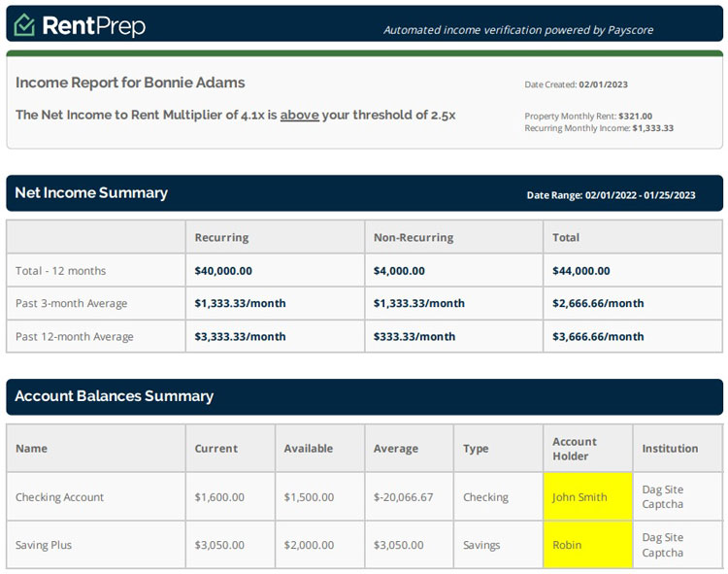Select the Income Report for Bonnie Adams heading
The width and height of the screenshot is (728, 574).
click(x=130, y=83)
